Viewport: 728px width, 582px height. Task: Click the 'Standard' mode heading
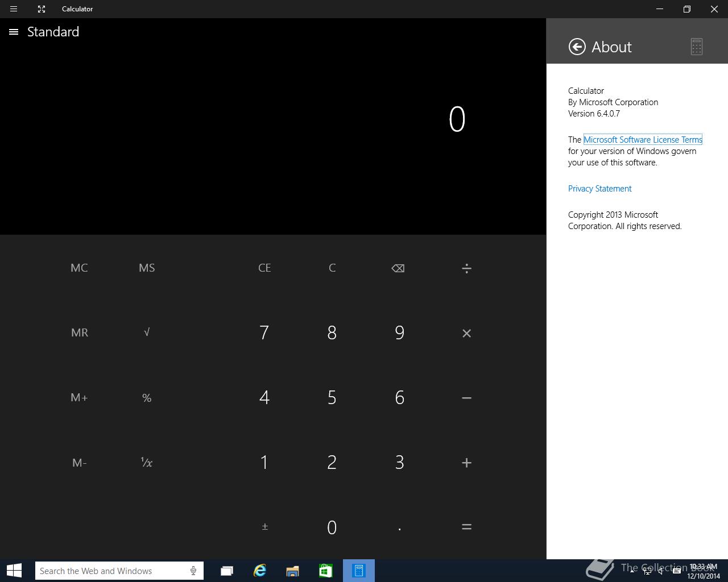tap(53, 32)
